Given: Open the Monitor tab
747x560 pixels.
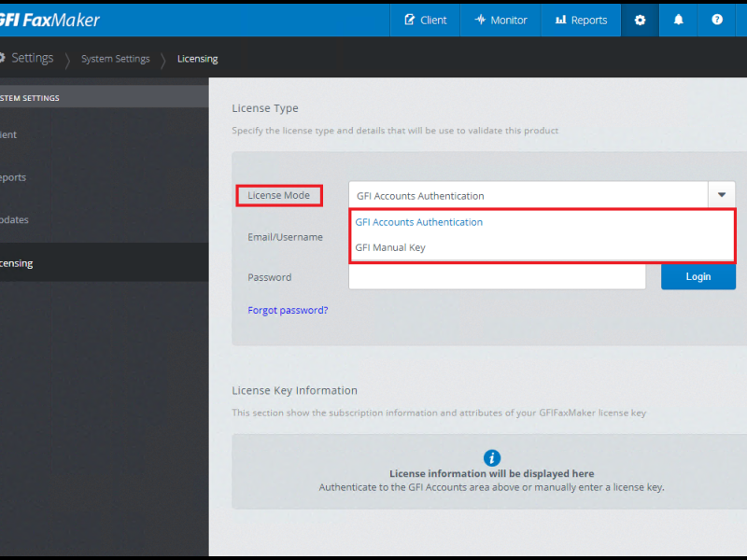Looking at the screenshot, I should pos(500,20).
